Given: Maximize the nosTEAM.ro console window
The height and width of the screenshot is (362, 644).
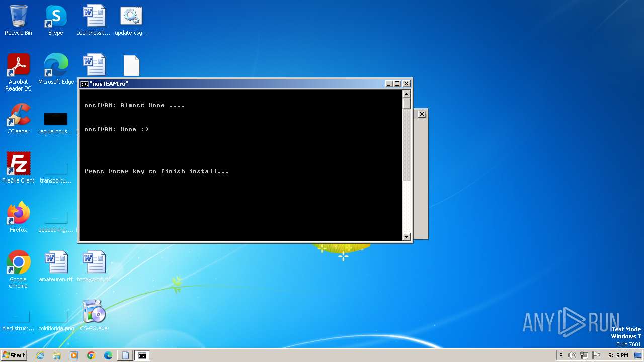Looking at the screenshot, I should [x=397, y=84].
